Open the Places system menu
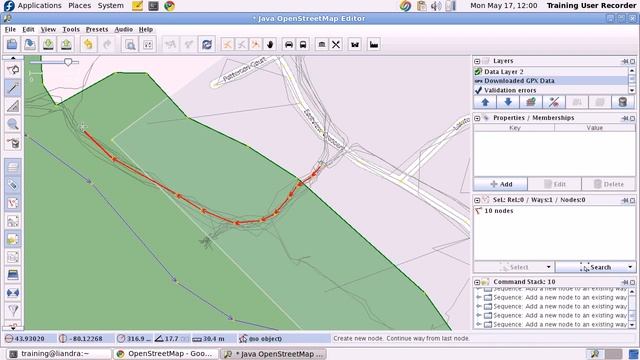 pyautogui.click(x=80, y=6)
